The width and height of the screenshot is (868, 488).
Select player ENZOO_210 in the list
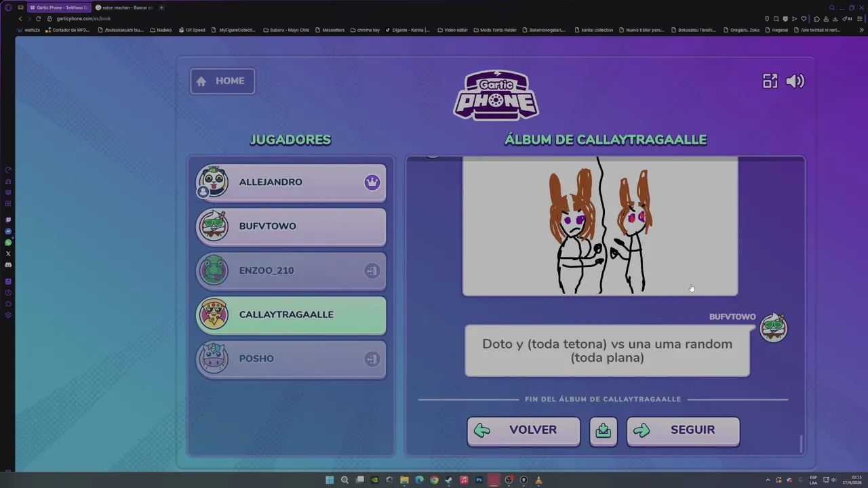291,270
